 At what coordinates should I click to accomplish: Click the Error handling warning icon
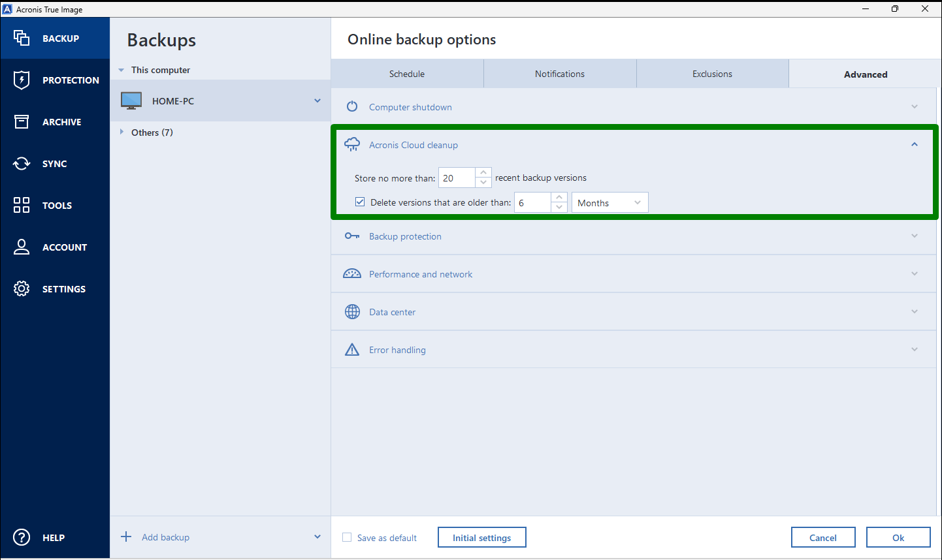click(x=352, y=349)
